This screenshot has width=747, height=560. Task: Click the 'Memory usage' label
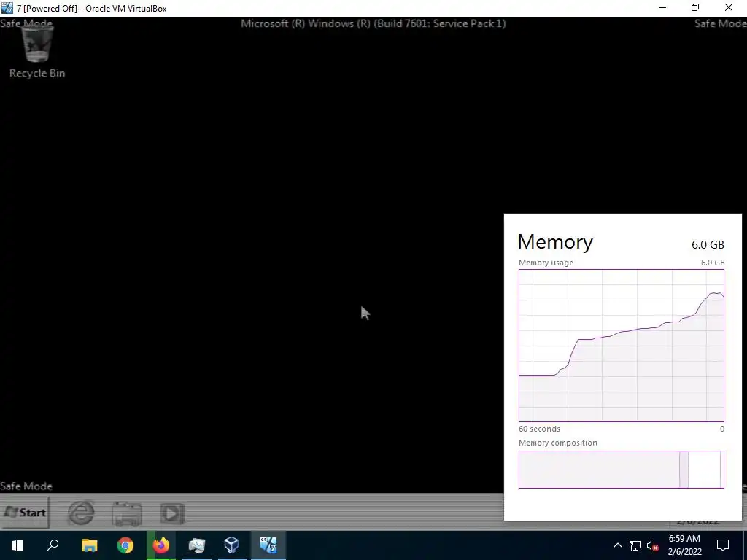coord(546,262)
